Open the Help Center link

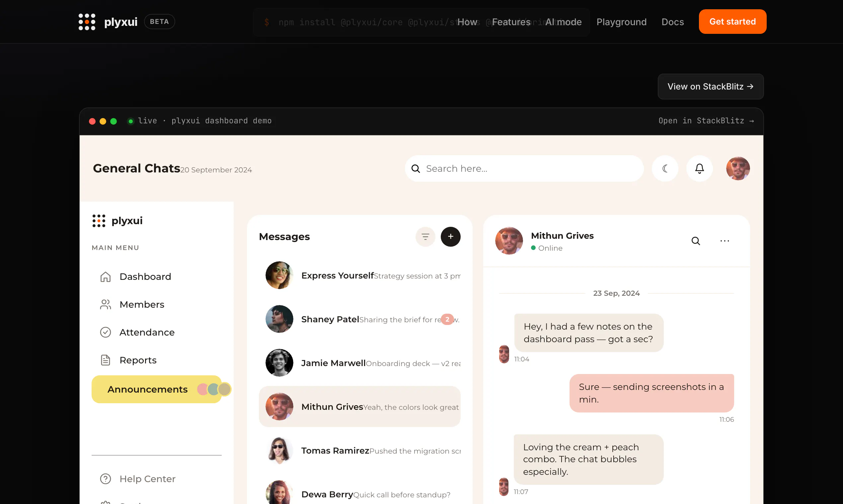[156, 479]
